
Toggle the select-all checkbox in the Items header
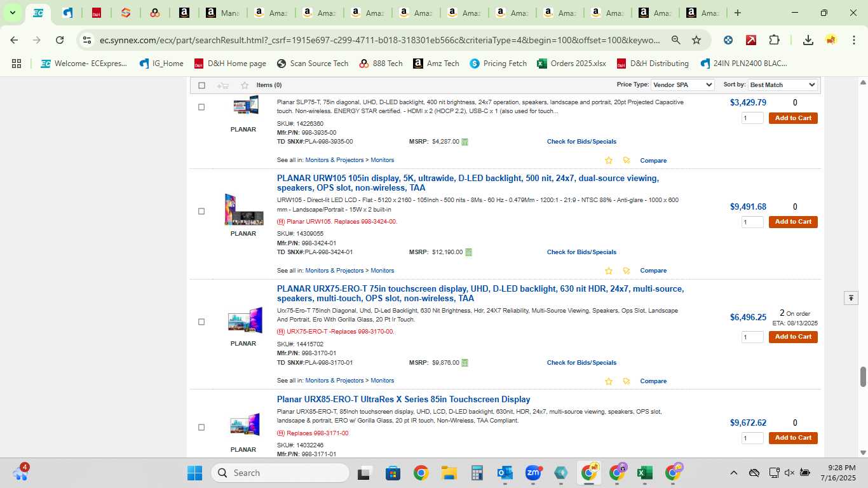[x=201, y=85]
